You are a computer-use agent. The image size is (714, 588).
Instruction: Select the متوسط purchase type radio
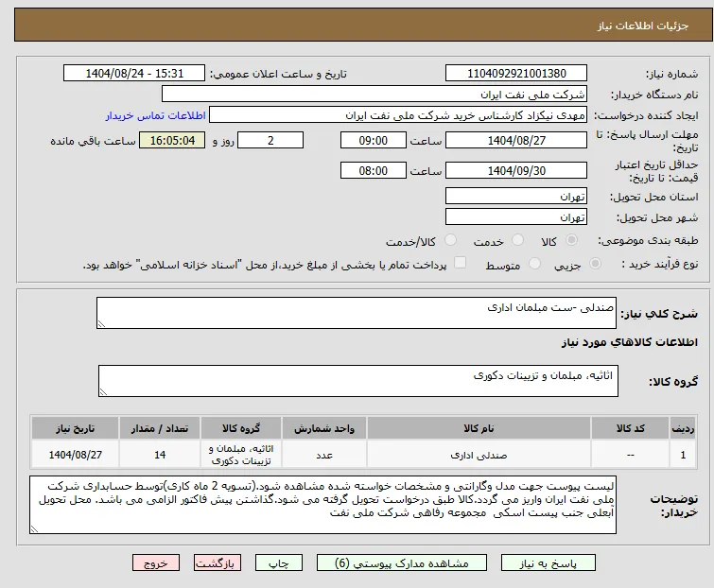pyautogui.click(x=534, y=264)
